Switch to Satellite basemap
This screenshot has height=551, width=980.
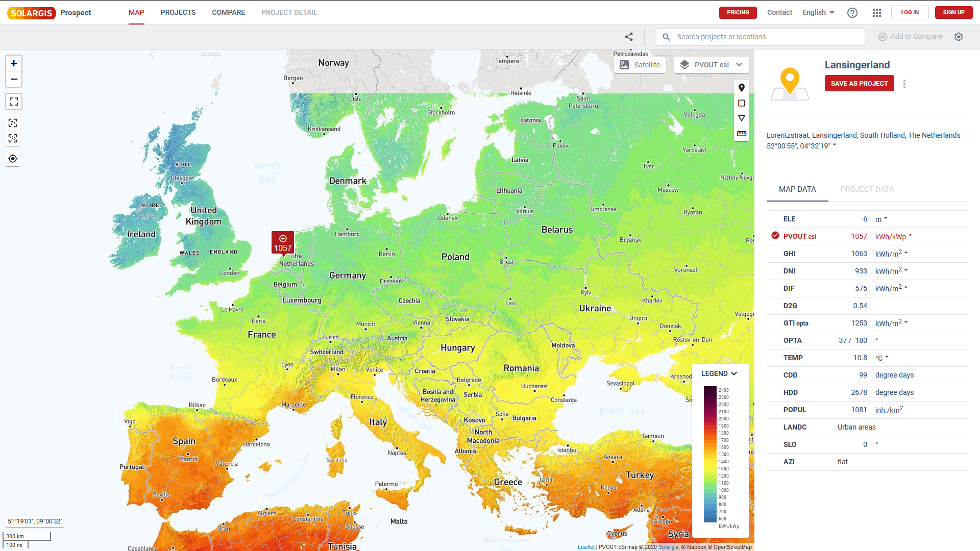click(x=640, y=65)
